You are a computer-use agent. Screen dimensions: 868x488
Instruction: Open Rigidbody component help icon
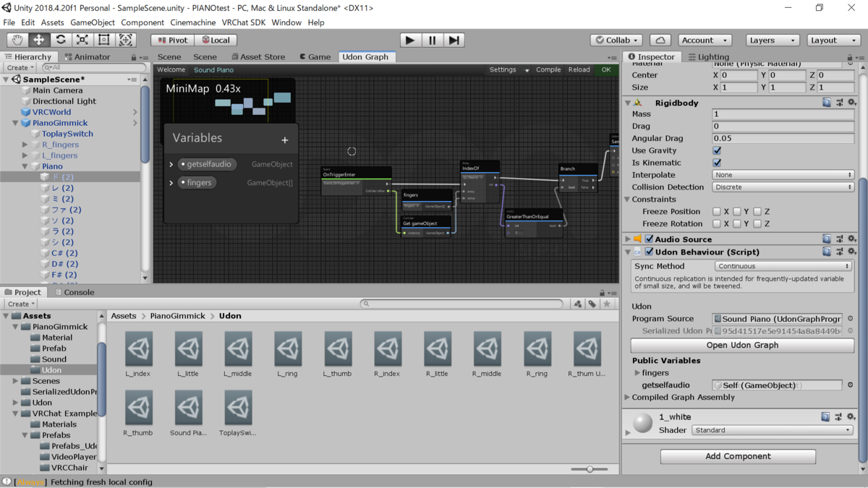(827, 103)
